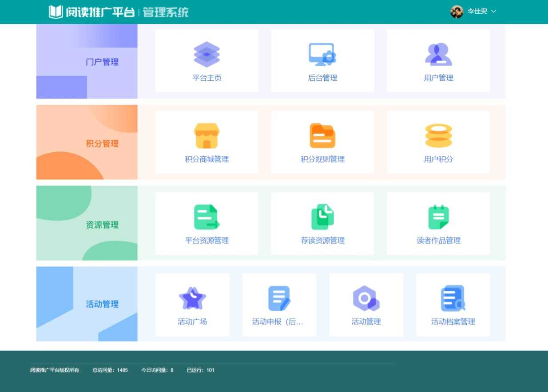
Task: Click the 阅读推广平台 title text
Action: [100, 12]
